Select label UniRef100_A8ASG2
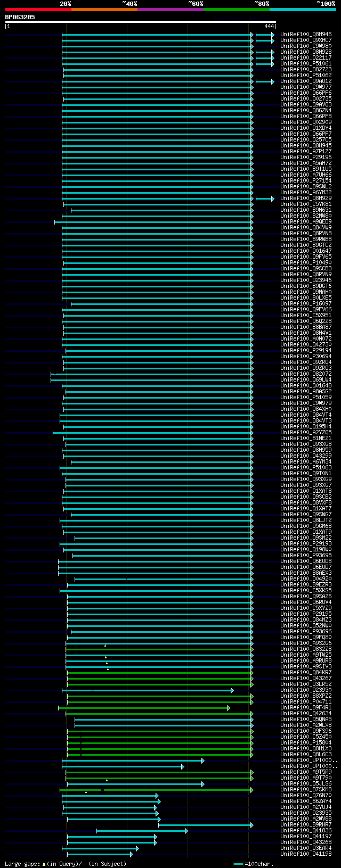 [x=306, y=392]
